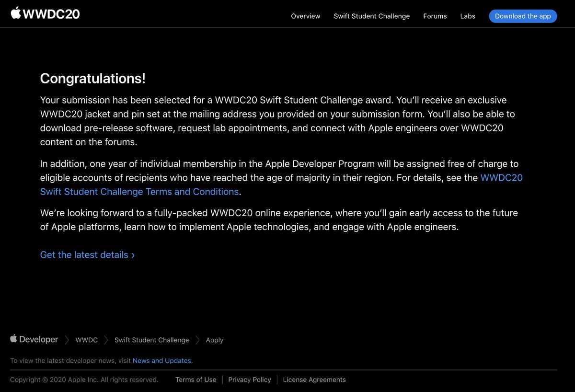Click the Copyright © 2020 Apple Inc. text
The width and height of the screenshot is (575, 392).
[x=84, y=380]
